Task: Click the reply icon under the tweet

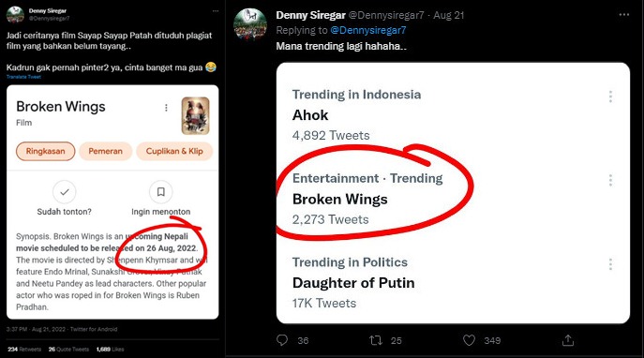Action: [282, 340]
